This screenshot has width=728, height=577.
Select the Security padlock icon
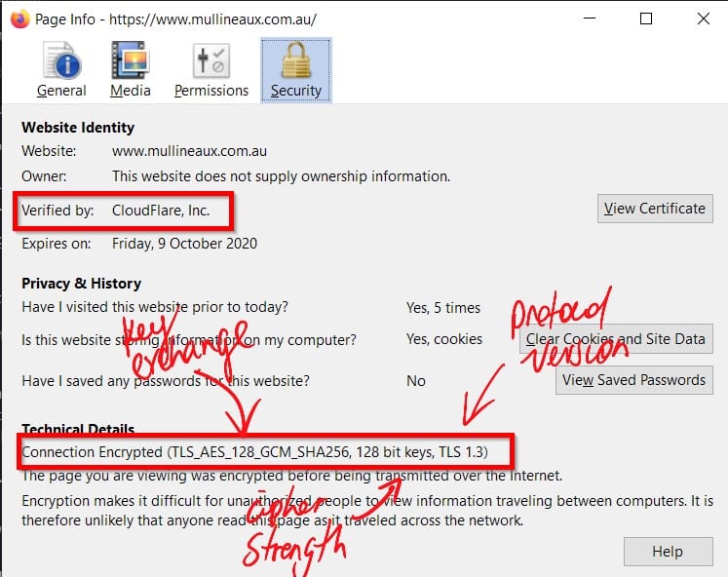296,61
